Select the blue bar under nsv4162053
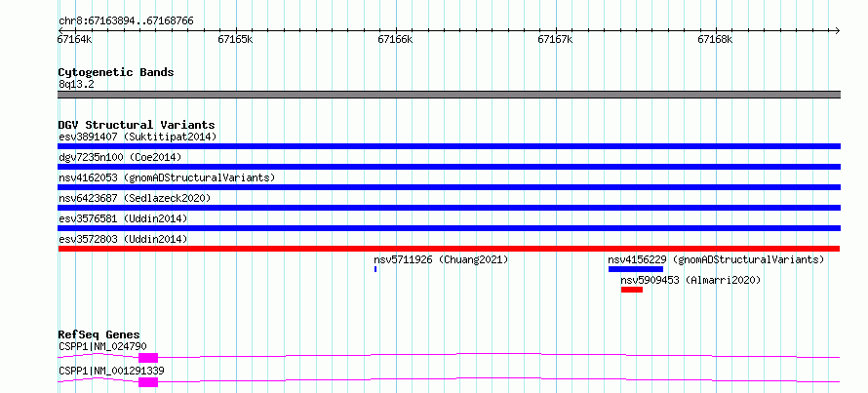 449,187
